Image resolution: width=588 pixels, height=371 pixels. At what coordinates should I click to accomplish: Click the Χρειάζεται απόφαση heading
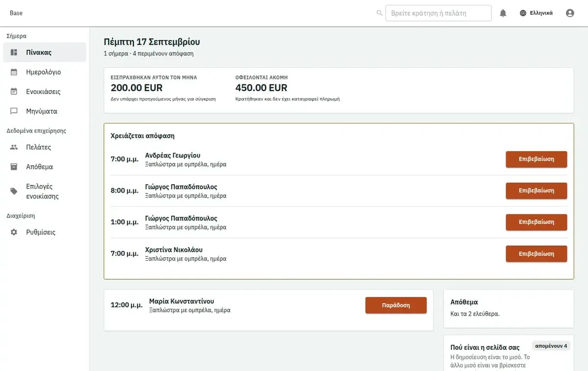pos(143,136)
